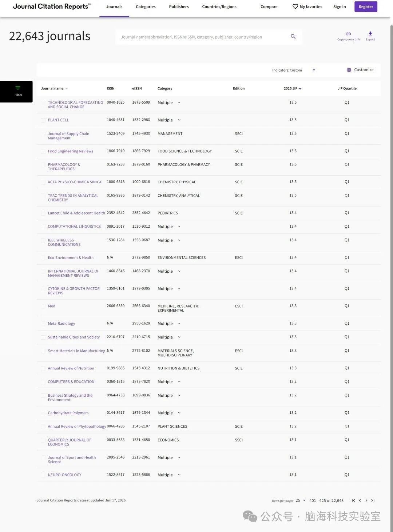
Task: Click the My favorites heart icon
Action: [295, 7]
